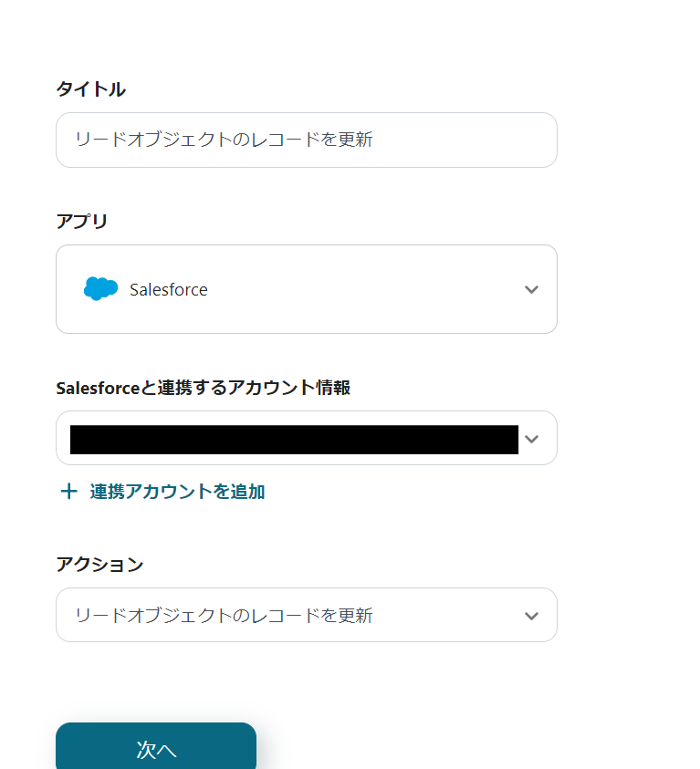
Task: Open the account selector chevron arrow
Action: 532,439
